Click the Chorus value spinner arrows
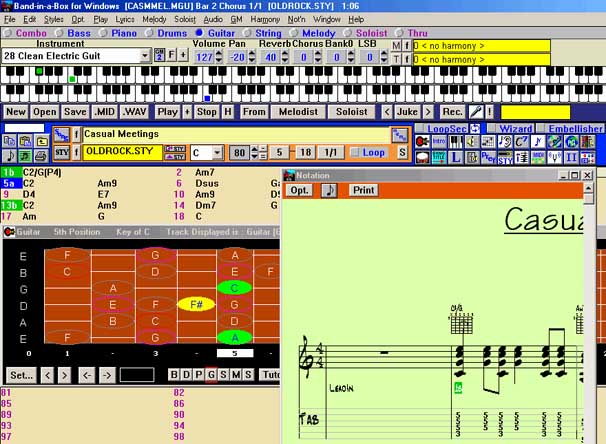The width and height of the screenshot is (606, 444). coord(318,57)
